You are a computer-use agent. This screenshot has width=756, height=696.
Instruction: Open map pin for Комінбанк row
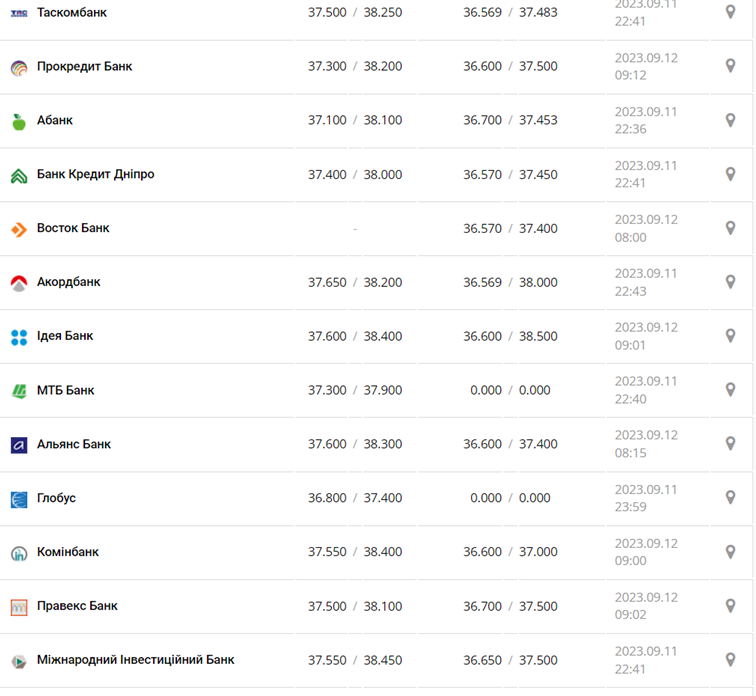point(730,551)
